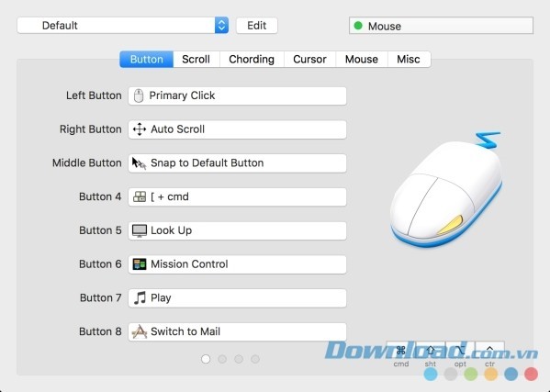Click the "Button 8" label
This screenshot has width=550, height=392.
100,331
